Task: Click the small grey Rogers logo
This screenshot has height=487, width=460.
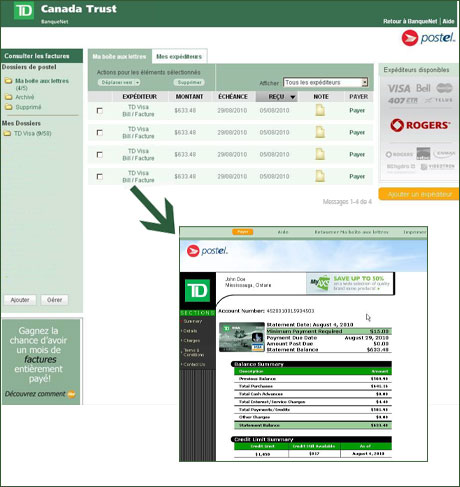Action: (399, 154)
